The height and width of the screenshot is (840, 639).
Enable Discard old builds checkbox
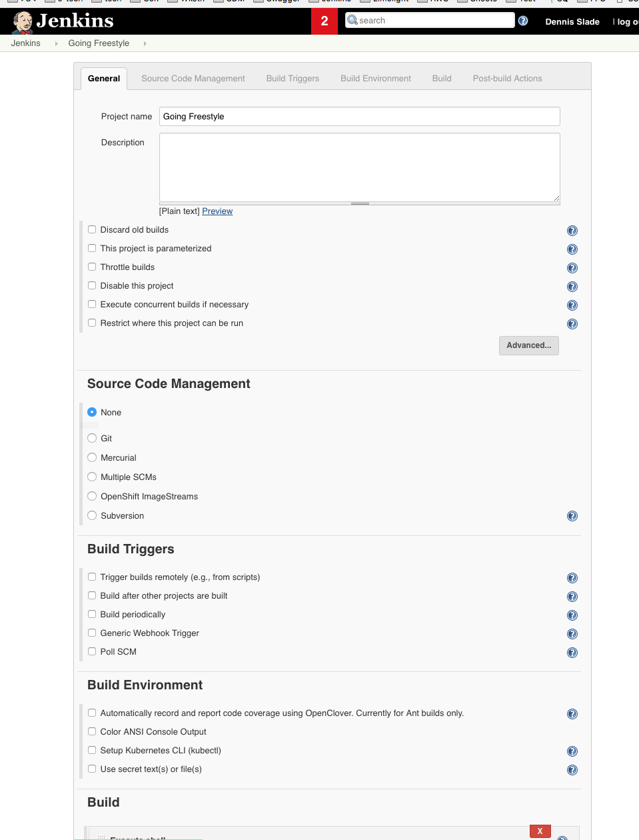click(x=92, y=229)
